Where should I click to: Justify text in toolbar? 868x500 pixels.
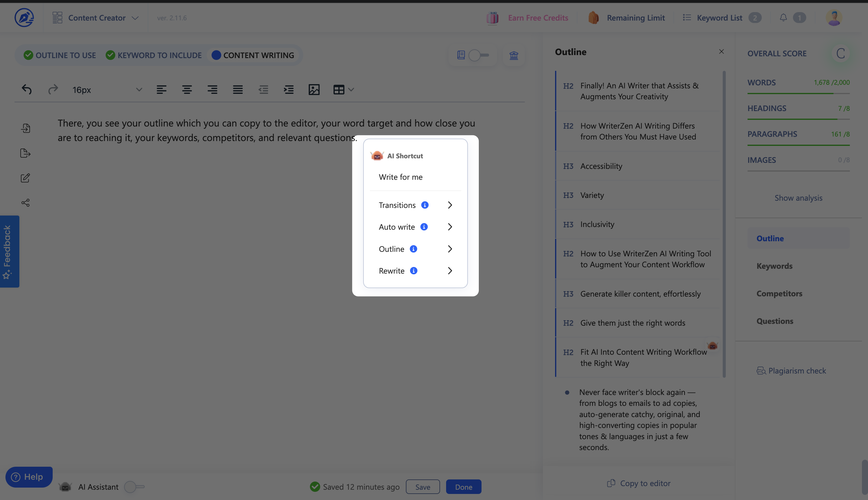tap(238, 90)
